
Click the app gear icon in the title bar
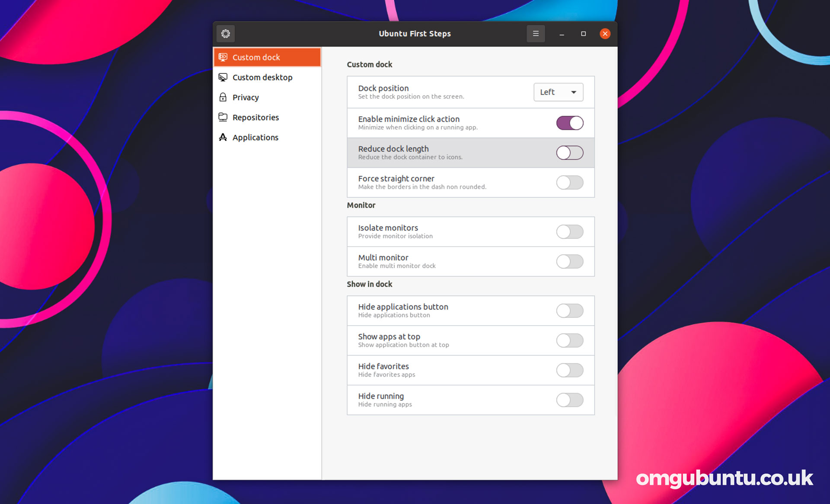(226, 34)
